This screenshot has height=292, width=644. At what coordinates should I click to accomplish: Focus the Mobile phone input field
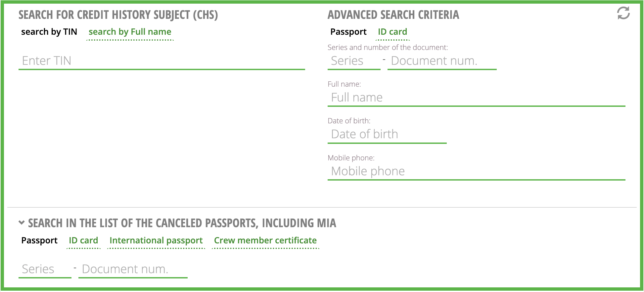point(476,172)
